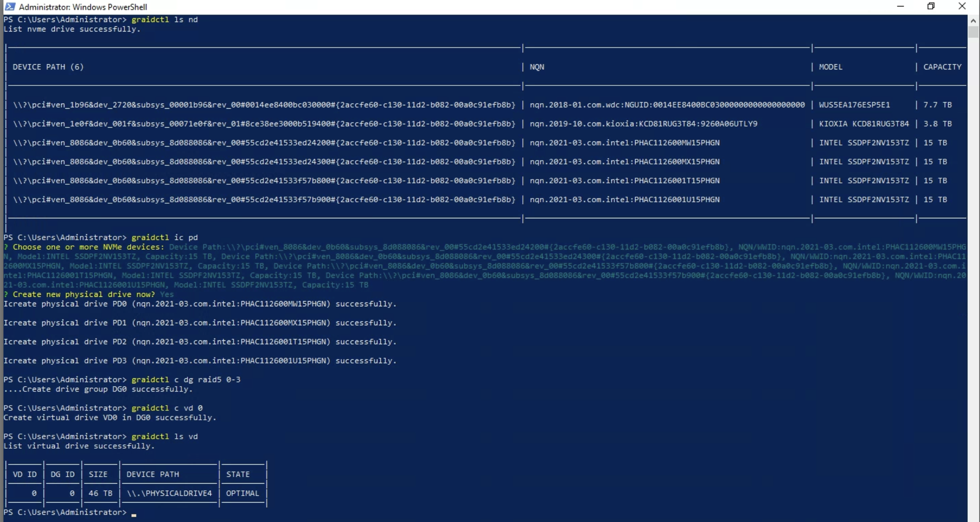Click the window title 'Administrator: Windows PowerShell'

[83, 7]
